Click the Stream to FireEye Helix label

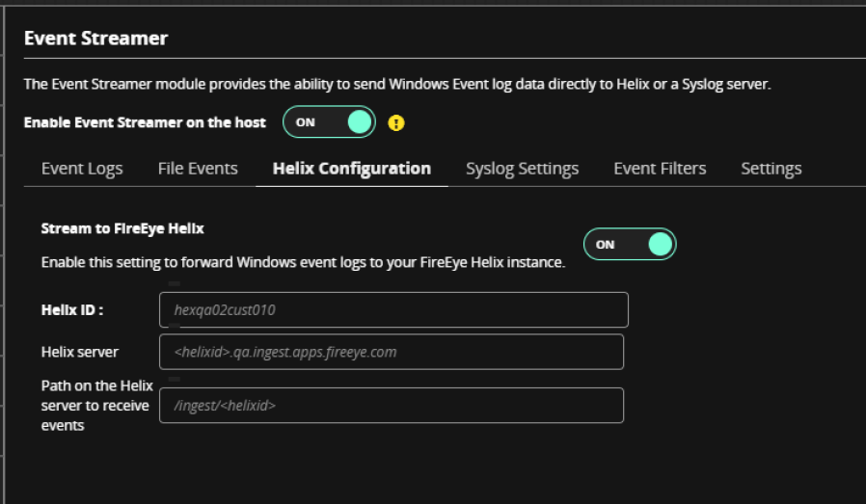122,228
